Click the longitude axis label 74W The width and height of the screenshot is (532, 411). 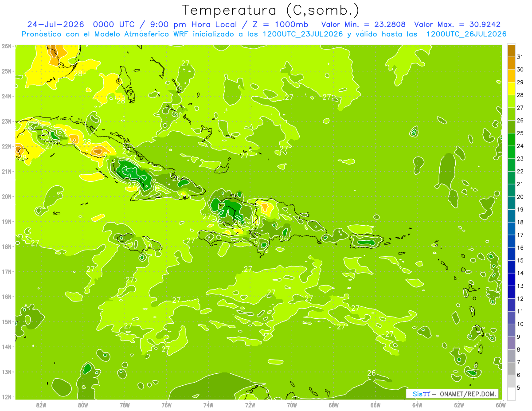208,405
